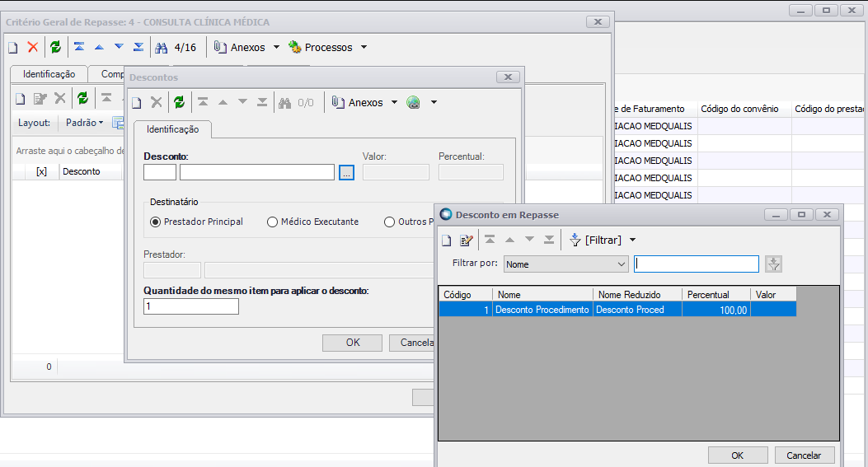
Task: Click the Código column header
Action: tap(466, 295)
